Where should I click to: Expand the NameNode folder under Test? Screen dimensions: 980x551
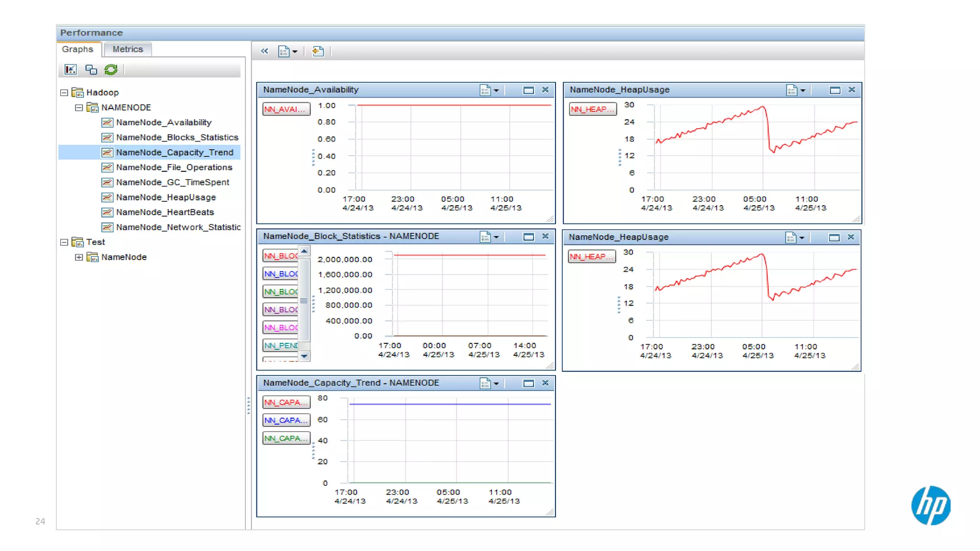pyautogui.click(x=79, y=257)
